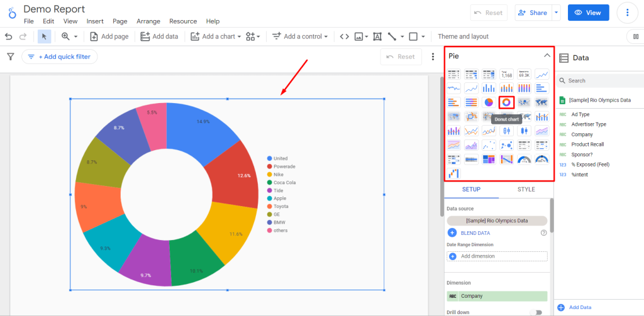Activate the selection mode pointer tool
This screenshot has width=644, height=316.
pyautogui.click(x=45, y=36)
